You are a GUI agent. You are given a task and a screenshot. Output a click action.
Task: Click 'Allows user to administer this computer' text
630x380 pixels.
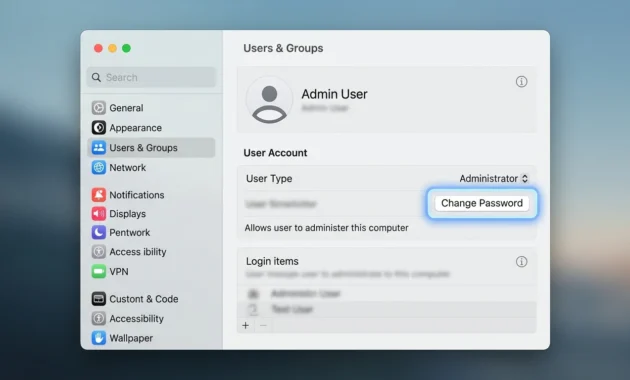pyautogui.click(x=326, y=228)
